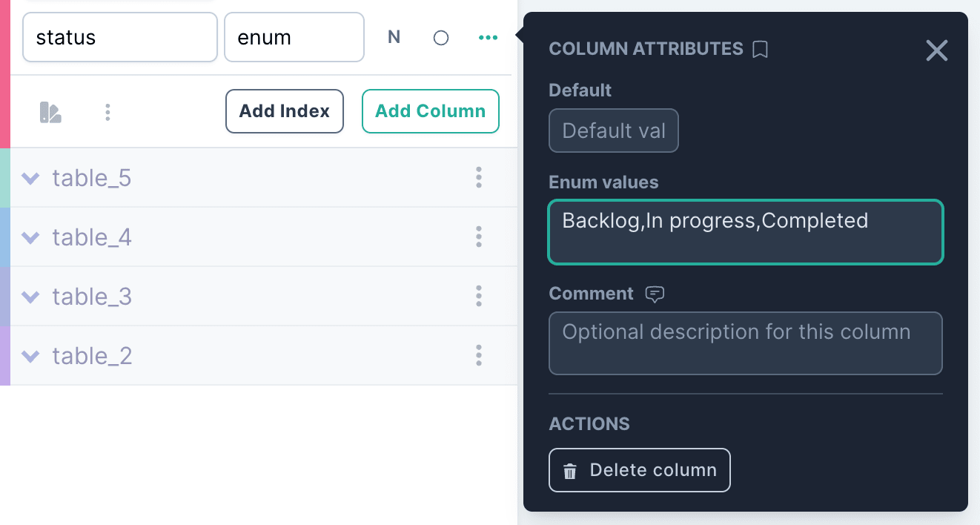Viewport: 980px width, 525px height.
Task: Click the Add Column button
Action: click(x=431, y=111)
